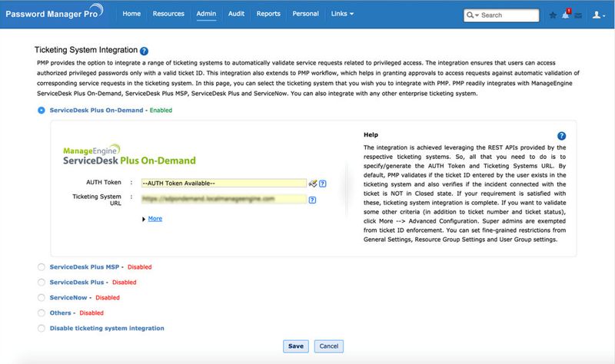The height and width of the screenshot is (364, 615).
Task: Go to the Home tab
Action: (131, 14)
